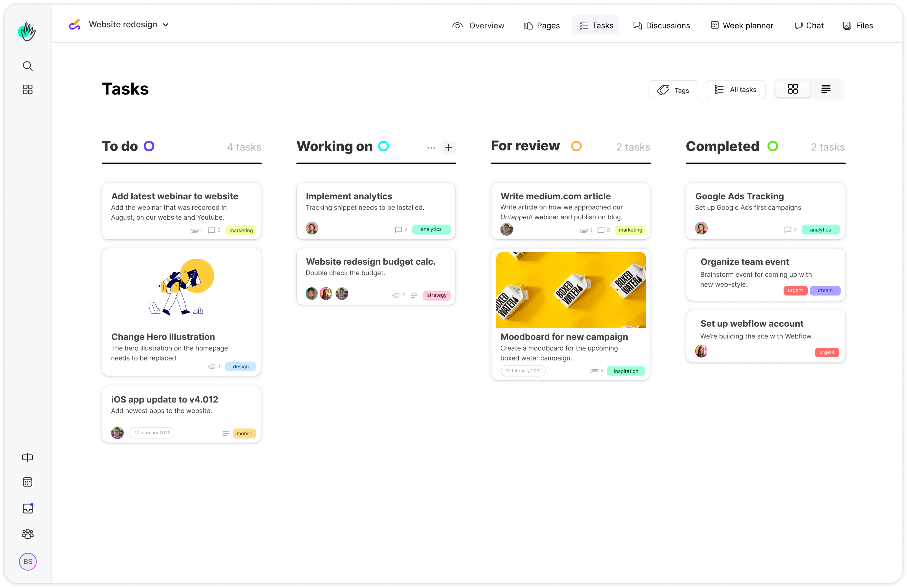Open inbox icon with notification dot
The height and width of the screenshot is (588, 907).
(28, 508)
